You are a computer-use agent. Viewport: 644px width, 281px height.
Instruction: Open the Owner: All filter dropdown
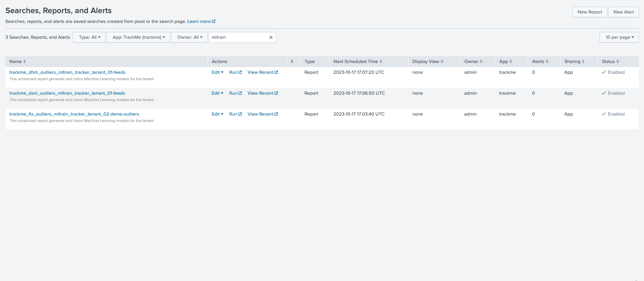coord(189,37)
